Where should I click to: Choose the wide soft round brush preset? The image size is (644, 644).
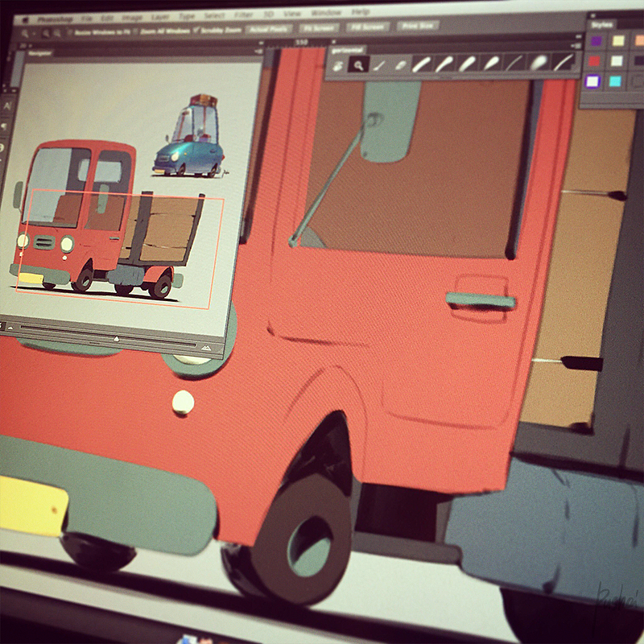click(x=539, y=62)
